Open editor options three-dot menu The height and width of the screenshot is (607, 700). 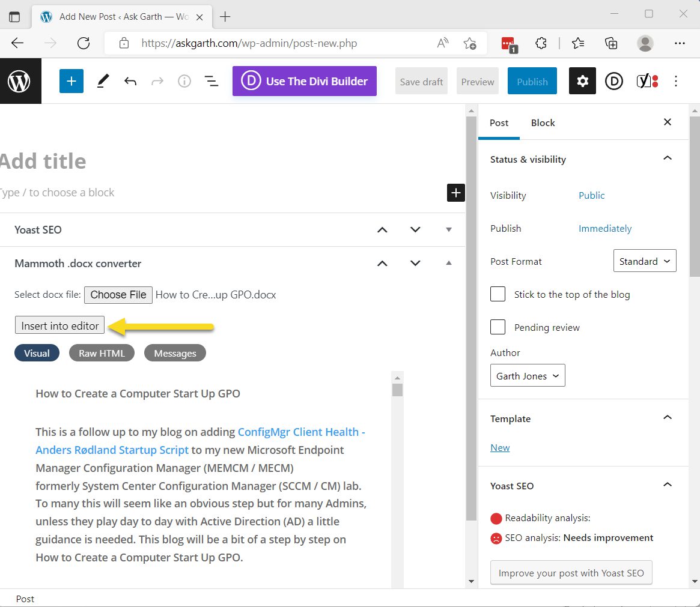click(675, 81)
